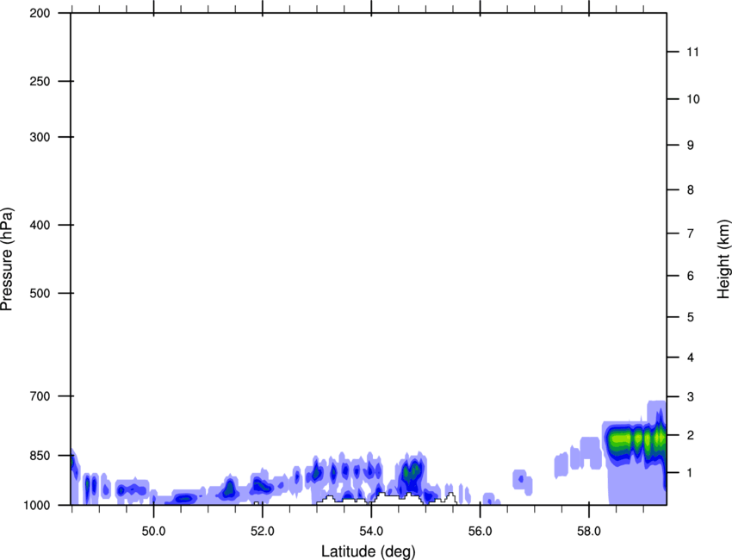Pick the 11 km height label
The width and height of the screenshot is (732, 560).
(x=693, y=52)
